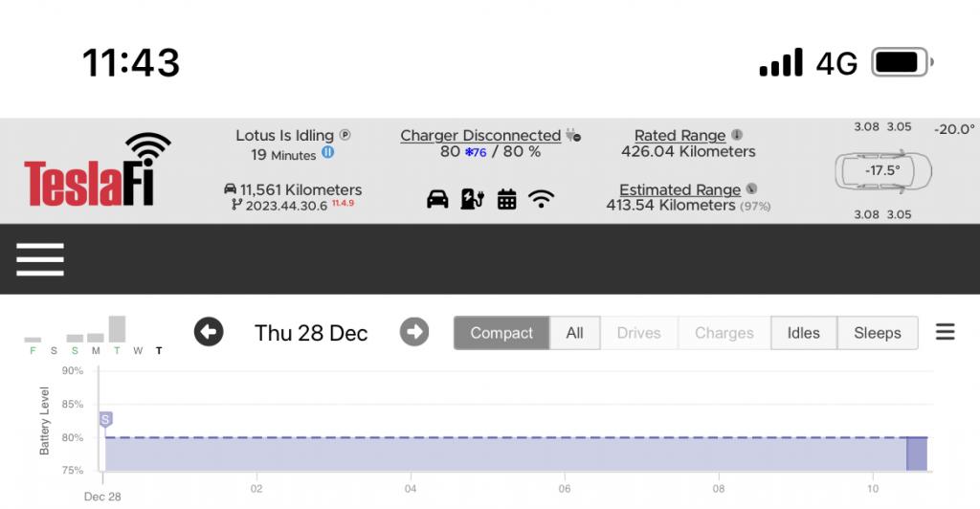Click the sleep marker on battery chart

[x=106, y=419]
